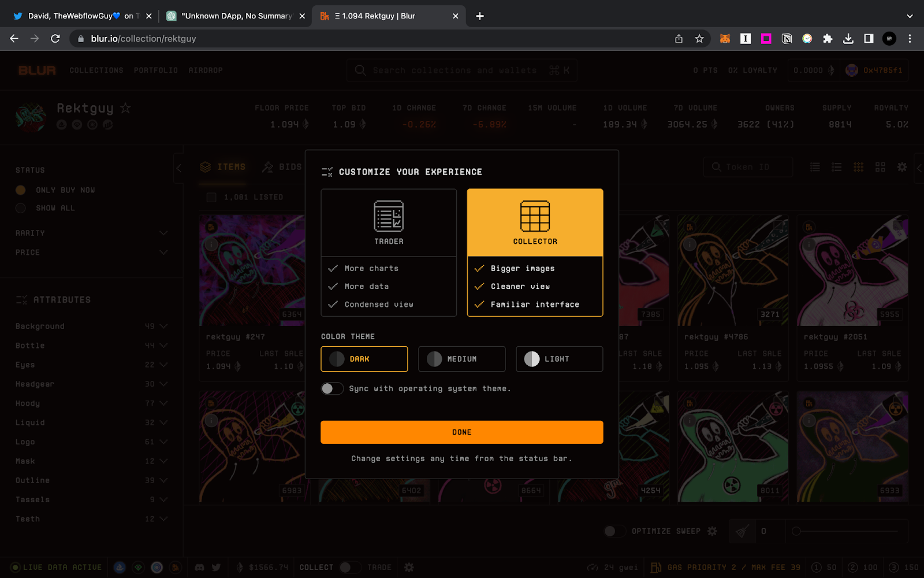Select gas preset 3 (150)
Image resolution: width=924 pixels, height=578 pixels.
coord(904,568)
